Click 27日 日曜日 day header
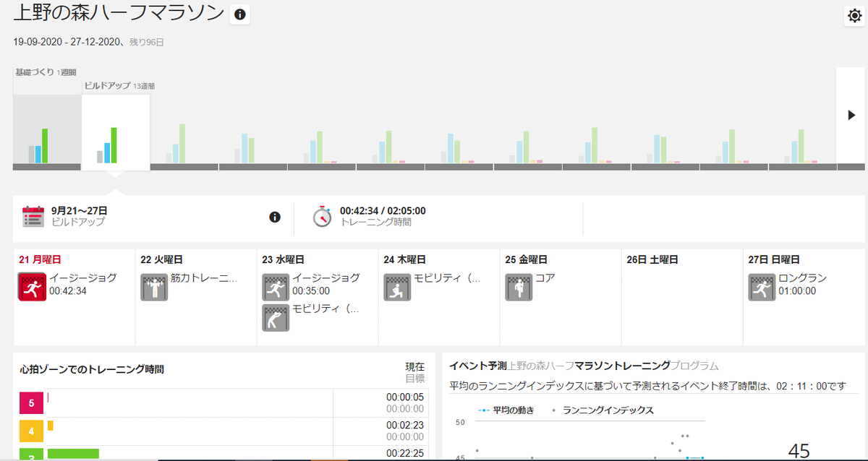868x461 pixels. (x=774, y=259)
